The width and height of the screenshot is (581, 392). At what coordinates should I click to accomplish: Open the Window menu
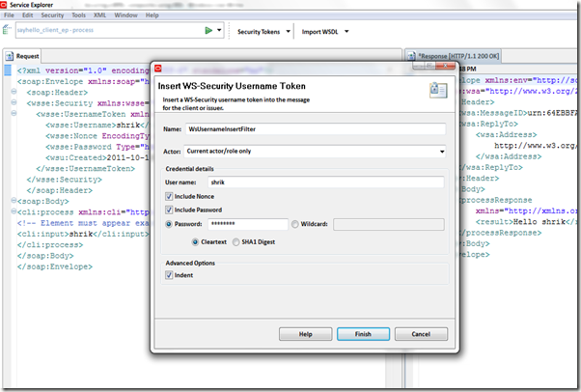tap(125, 15)
